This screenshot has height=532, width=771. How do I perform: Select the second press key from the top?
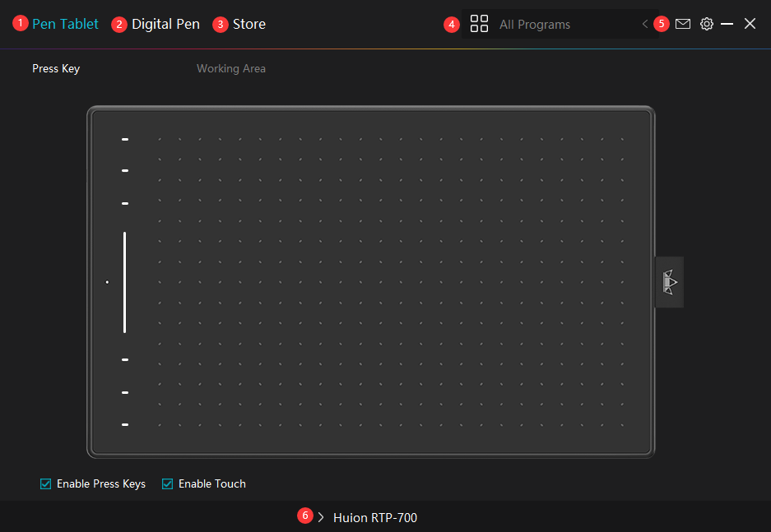point(125,171)
